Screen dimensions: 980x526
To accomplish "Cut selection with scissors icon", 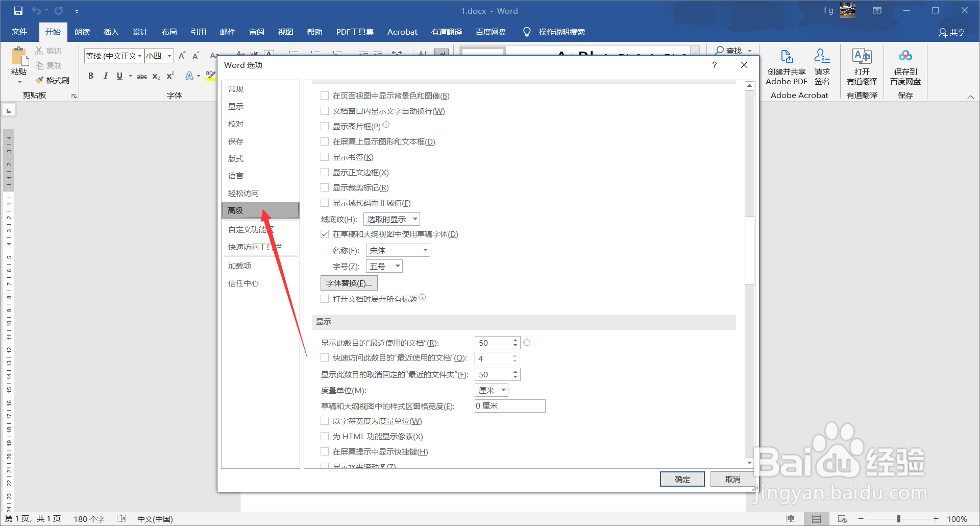I will [x=39, y=51].
